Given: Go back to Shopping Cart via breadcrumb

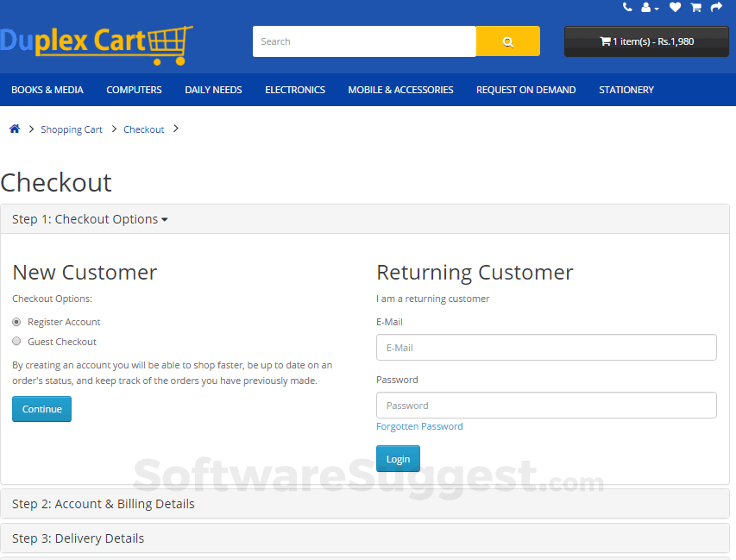Looking at the screenshot, I should click(x=72, y=129).
